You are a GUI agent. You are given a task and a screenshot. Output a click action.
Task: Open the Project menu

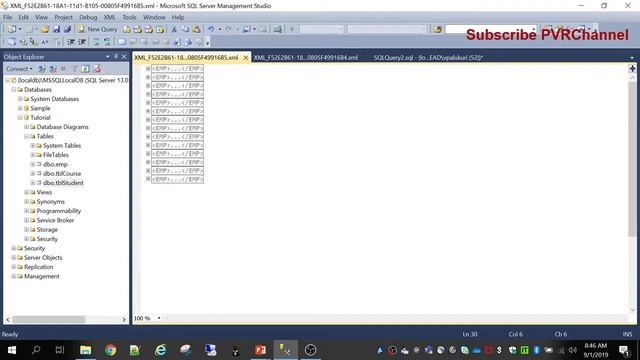[63, 17]
